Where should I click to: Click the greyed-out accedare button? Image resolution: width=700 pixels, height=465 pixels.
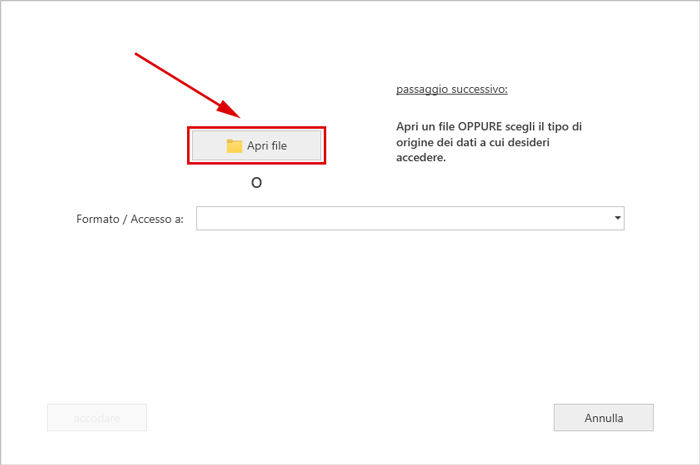pos(97,418)
